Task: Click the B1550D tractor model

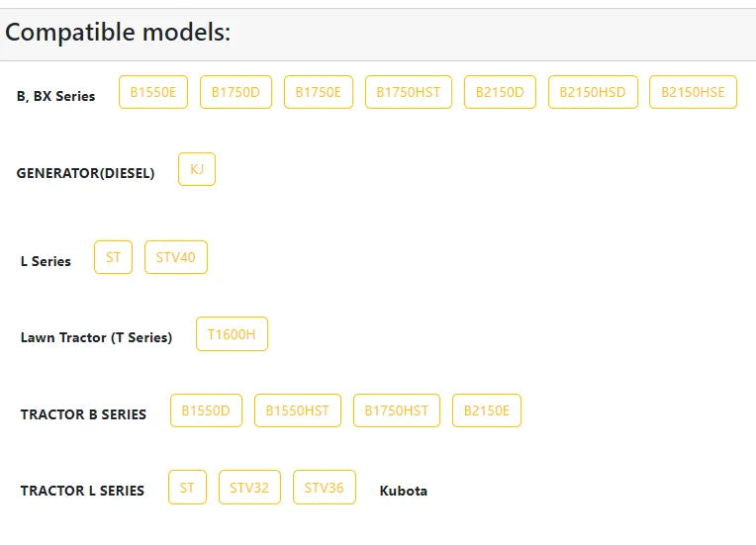Action: tap(207, 410)
